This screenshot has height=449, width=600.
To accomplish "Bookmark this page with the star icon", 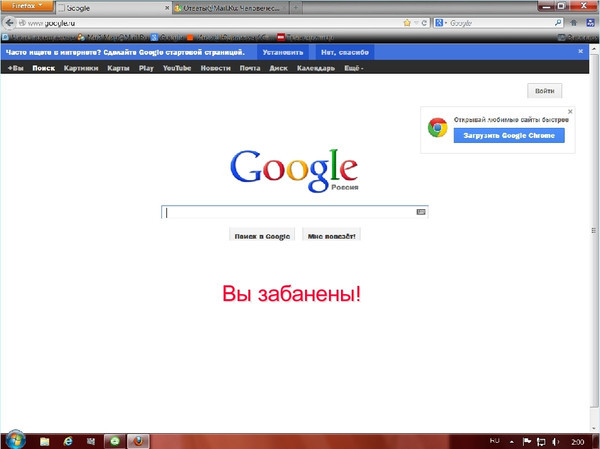I will click(x=407, y=23).
